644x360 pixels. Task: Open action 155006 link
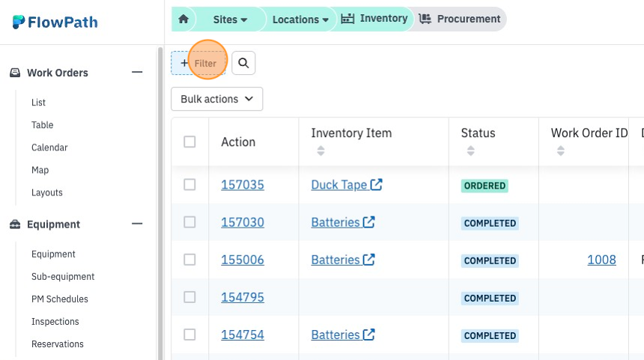(243, 260)
